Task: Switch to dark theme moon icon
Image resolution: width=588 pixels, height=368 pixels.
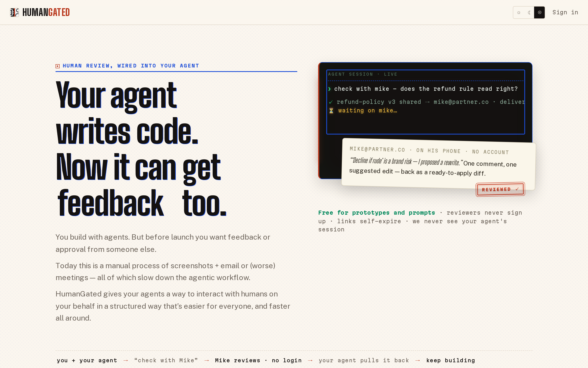Action: 529,12
